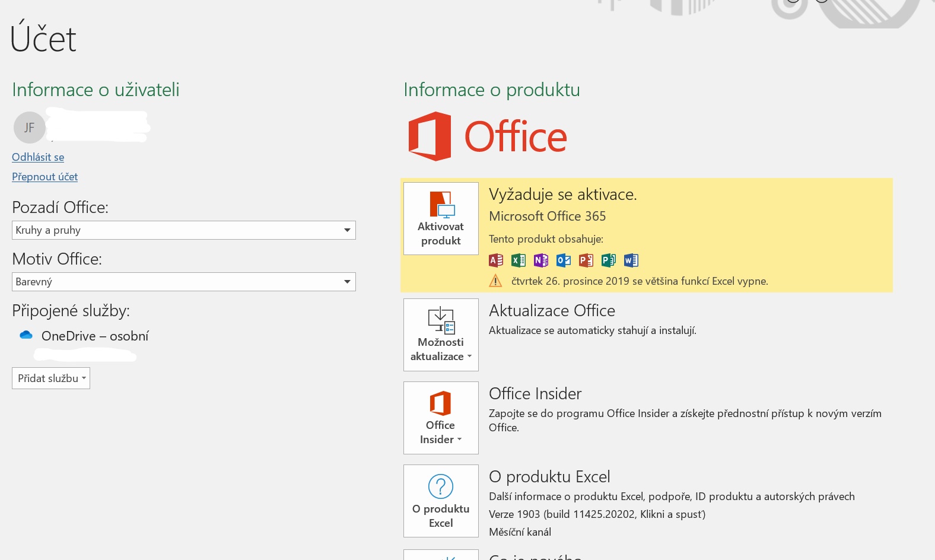Click the Účet page title
The image size is (935, 560).
point(43,37)
